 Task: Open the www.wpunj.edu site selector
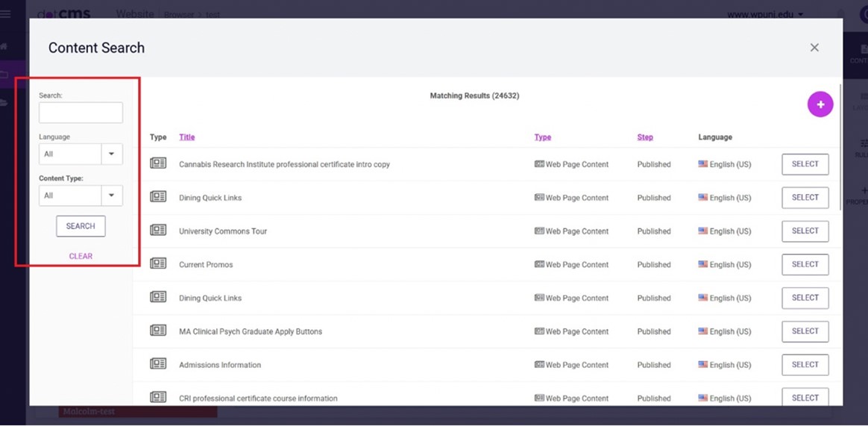765,14
